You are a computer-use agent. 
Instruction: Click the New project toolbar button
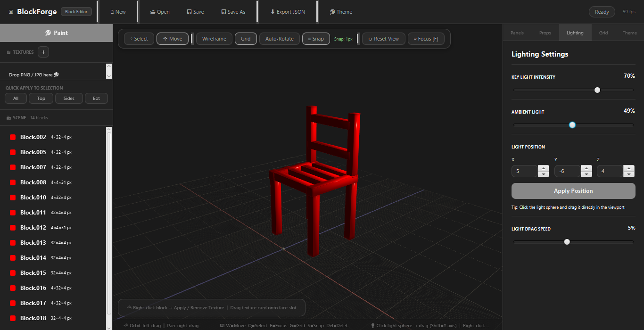coord(118,12)
